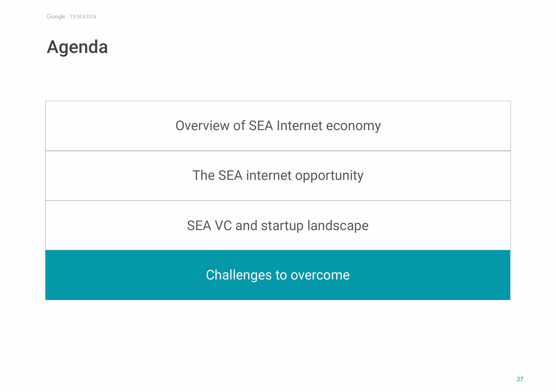556x392 pixels.
Task: Click the slide page number 27
Action: (520, 379)
